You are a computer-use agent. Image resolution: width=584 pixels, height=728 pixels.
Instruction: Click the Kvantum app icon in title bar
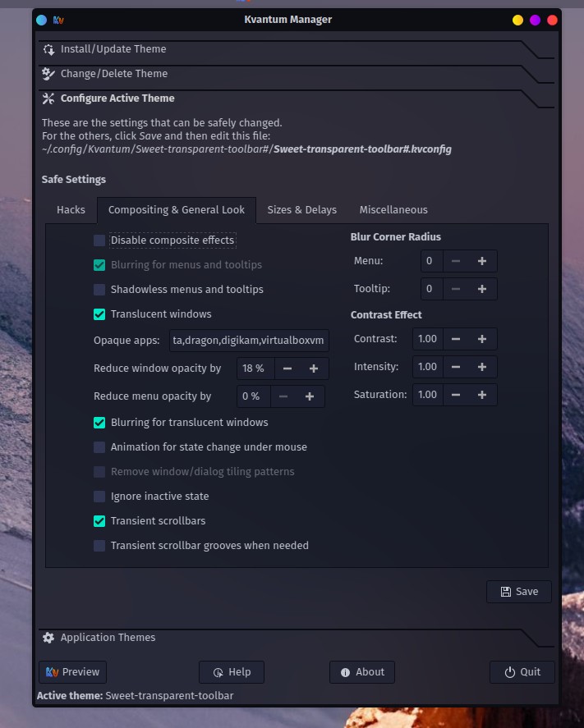58,20
